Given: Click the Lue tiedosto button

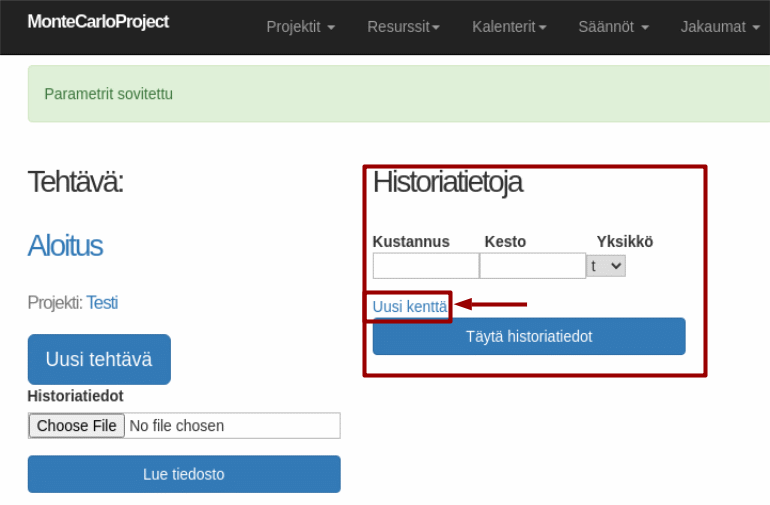Looking at the screenshot, I should 184,474.
